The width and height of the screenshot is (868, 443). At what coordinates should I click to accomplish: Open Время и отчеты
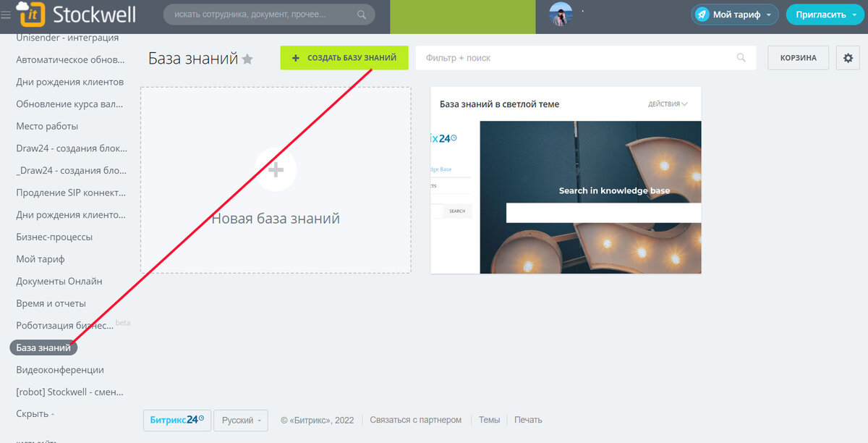[x=51, y=303]
